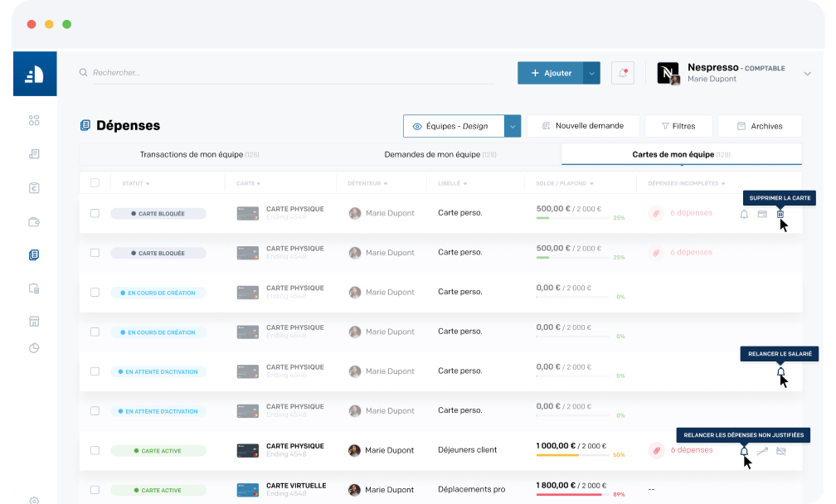Click the bell under Relancer les dépenses non justifiées
The image size is (836, 504).
(x=744, y=451)
